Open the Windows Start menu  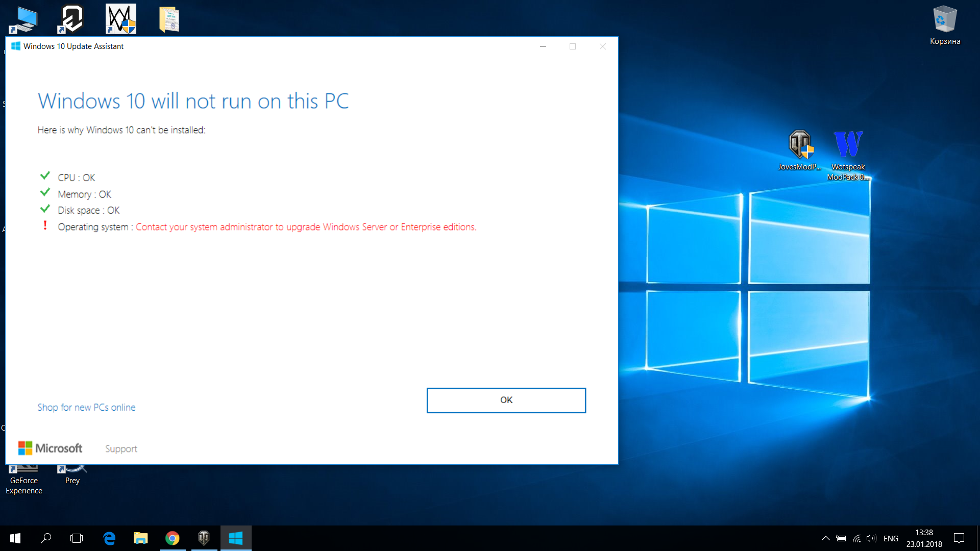[15, 538]
